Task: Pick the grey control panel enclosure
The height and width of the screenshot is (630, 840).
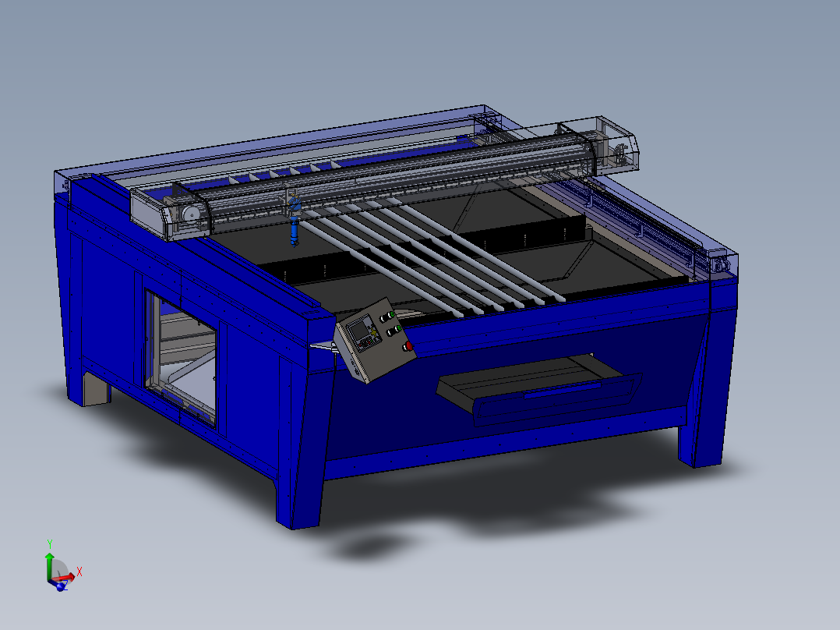Action: tap(375, 341)
